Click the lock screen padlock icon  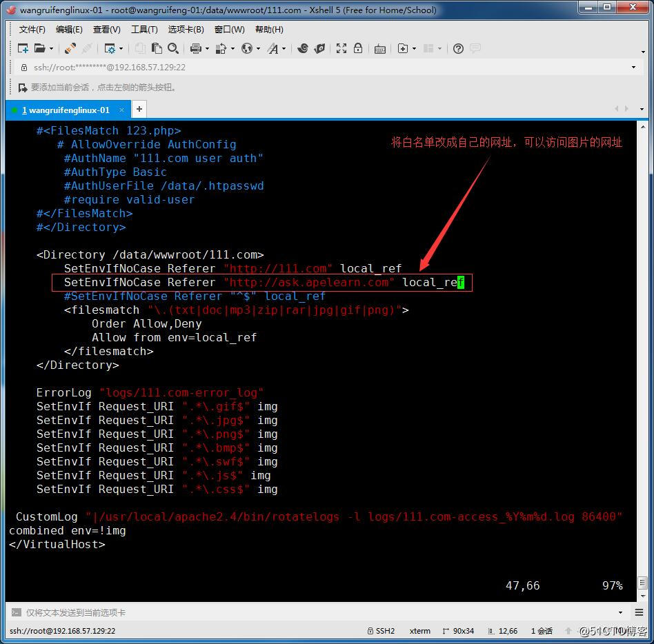pos(358,48)
